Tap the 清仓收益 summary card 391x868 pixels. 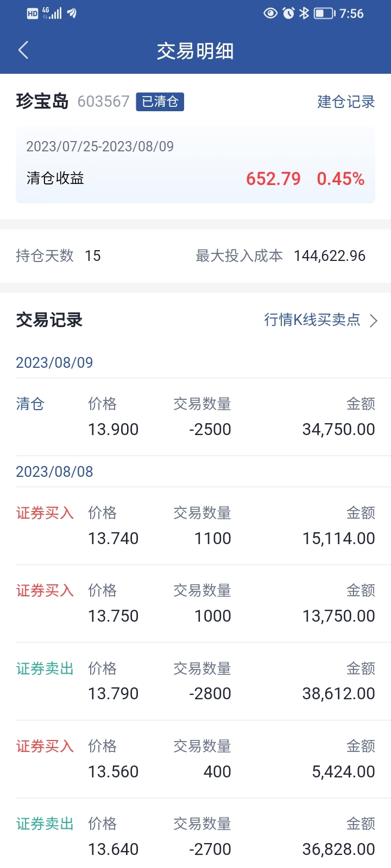(x=195, y=165)
